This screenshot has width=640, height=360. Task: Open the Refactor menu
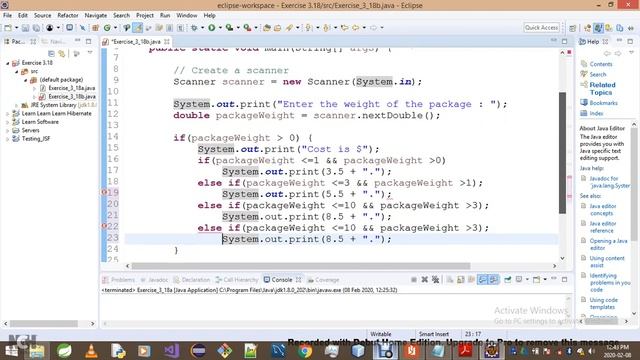coord(68,16)
